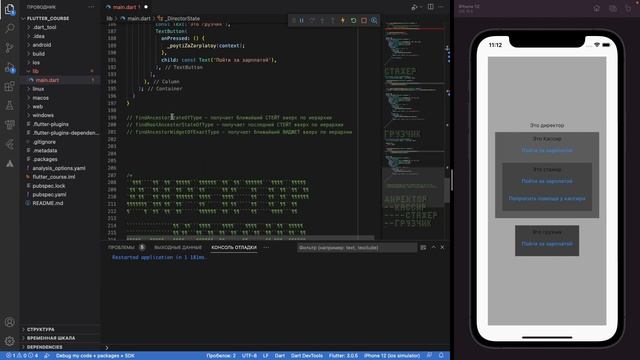This screenshot has width=640, height=360.
Task: Trigger Flutter hot reload lightning icon
Action: click(x=343, y=20)
